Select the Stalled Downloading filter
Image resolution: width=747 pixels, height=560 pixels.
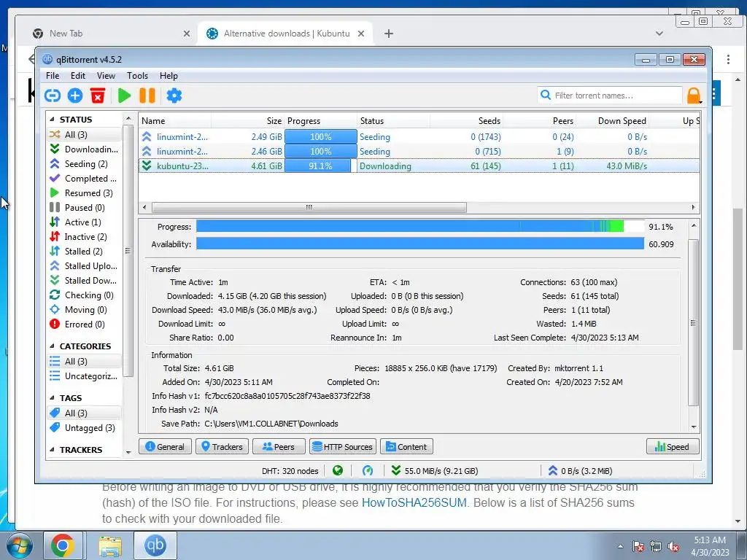pos(85,281)
